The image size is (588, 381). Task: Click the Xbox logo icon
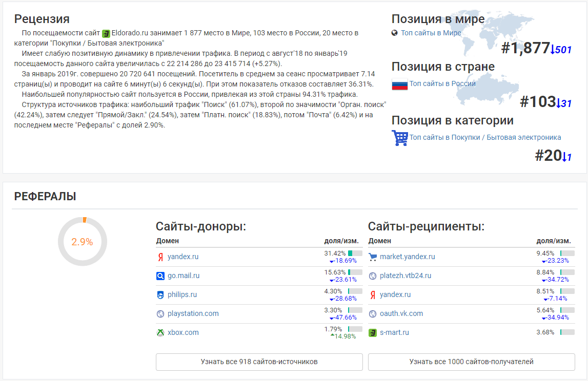point(160,333)
